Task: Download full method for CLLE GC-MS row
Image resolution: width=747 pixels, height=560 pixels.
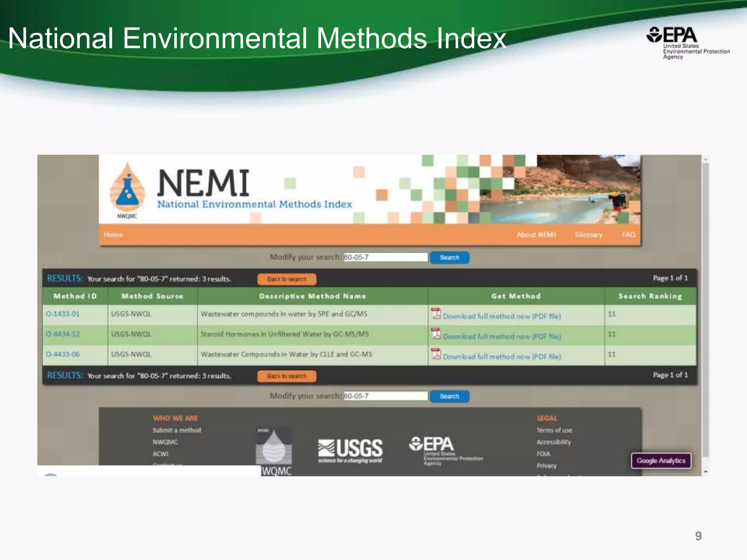Action: click(502, 357)
